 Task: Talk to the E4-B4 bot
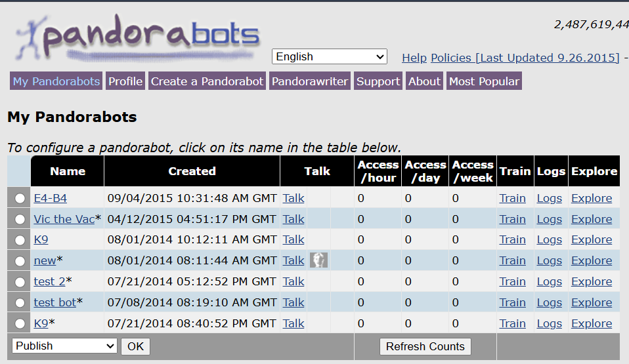[x=293, y=198]
